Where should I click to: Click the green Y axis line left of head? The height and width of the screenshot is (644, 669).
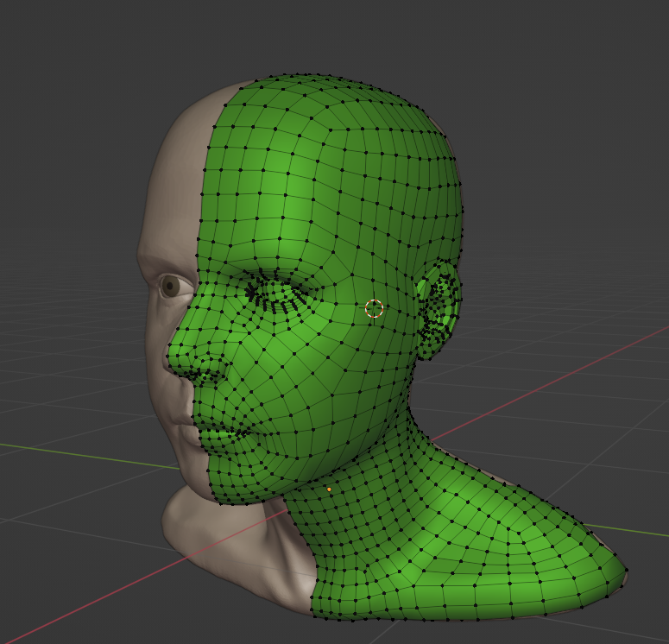[69, 452]
